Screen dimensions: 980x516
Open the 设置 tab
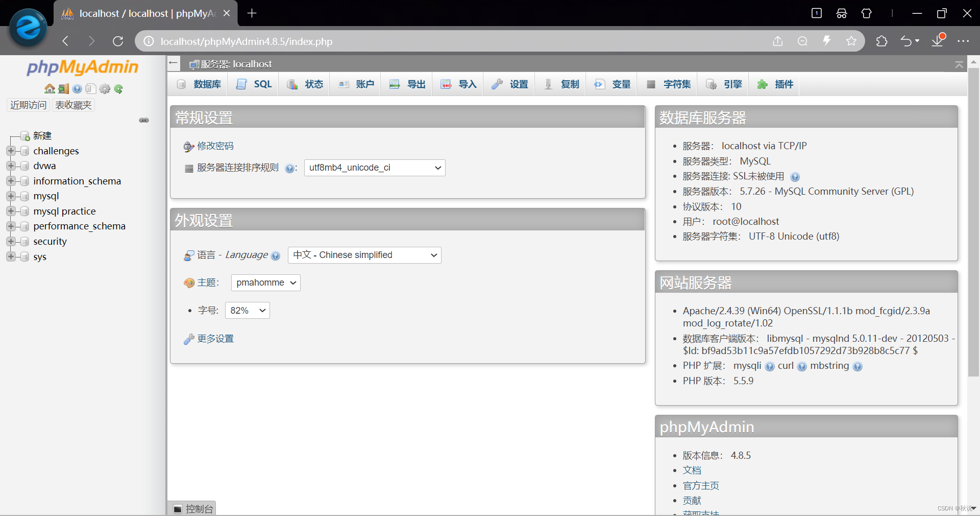tap(509, 84)
